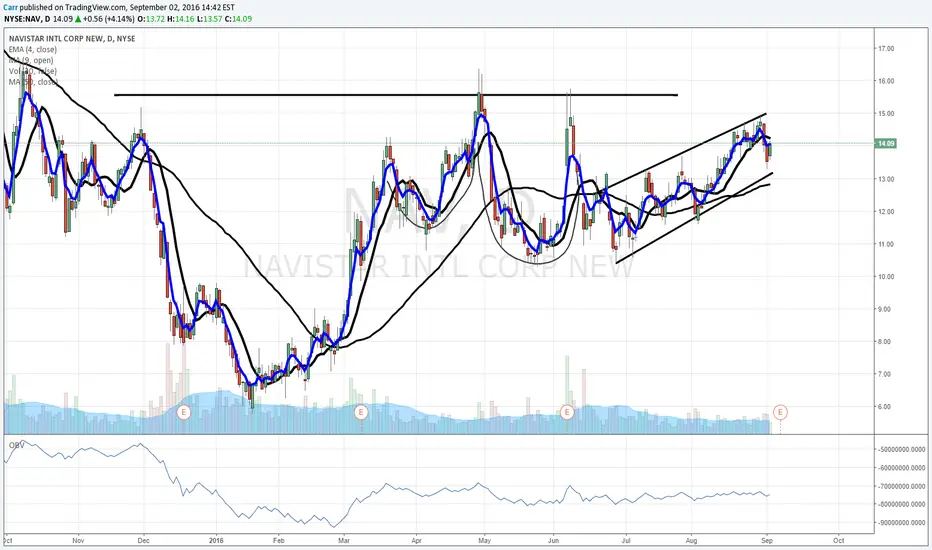This screenshot has height=550, width=932.
Task: Select the MA (50, close) indicator legend
Action: 33,81
